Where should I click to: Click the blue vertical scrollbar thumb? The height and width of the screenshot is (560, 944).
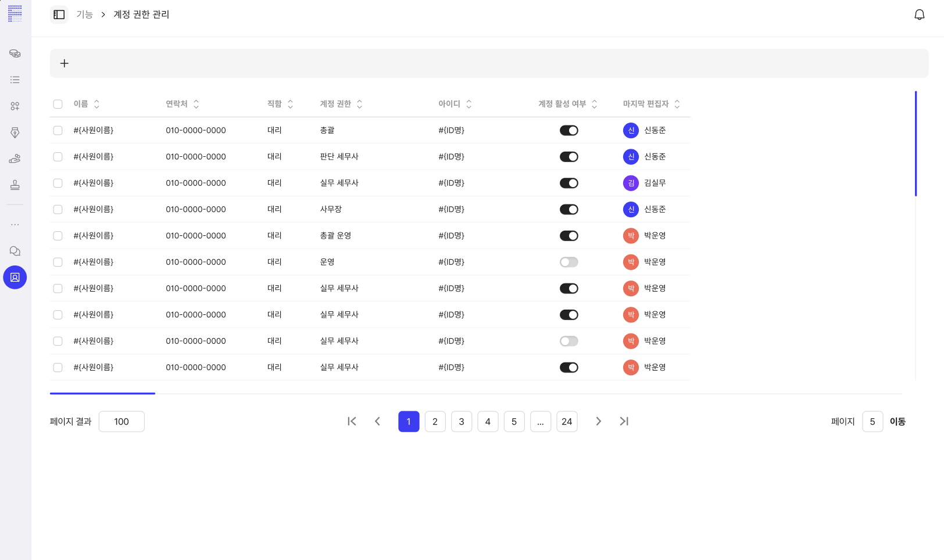pyautogui.click(x=916, y=143)
